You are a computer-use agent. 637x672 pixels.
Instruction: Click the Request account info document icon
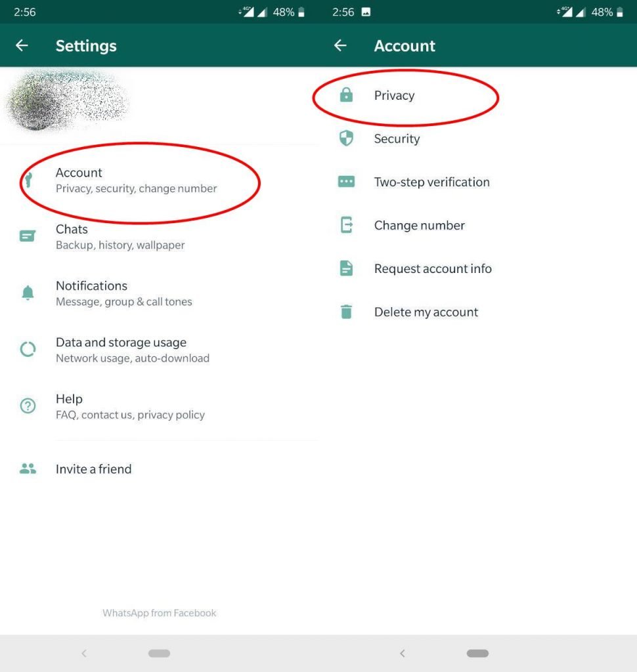coord(345,268)
